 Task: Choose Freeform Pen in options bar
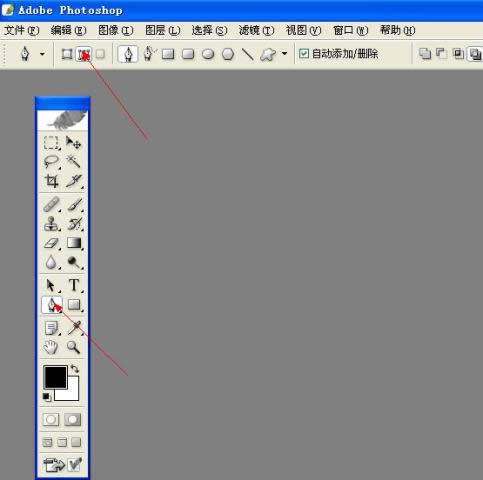point(149,54)
